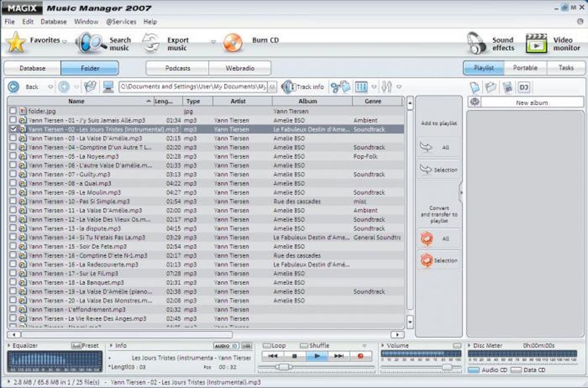Open column view dropdown arrow
Screen dimensions: 588x388
tap(374, 87)
